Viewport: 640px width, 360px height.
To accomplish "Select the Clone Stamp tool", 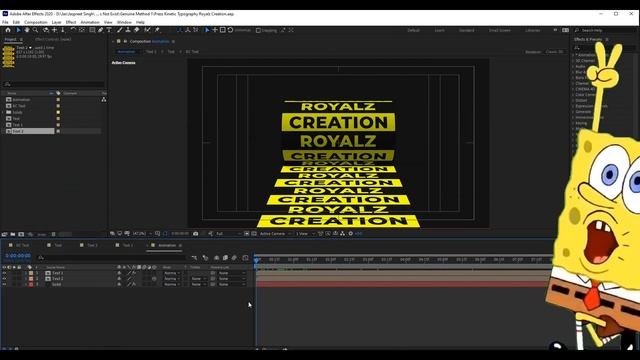I will tap(128, 30).
